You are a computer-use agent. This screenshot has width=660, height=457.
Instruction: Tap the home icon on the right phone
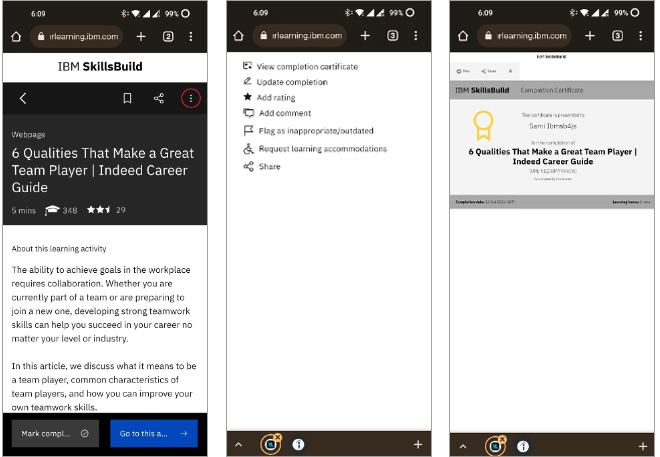(x=463, y=36)
